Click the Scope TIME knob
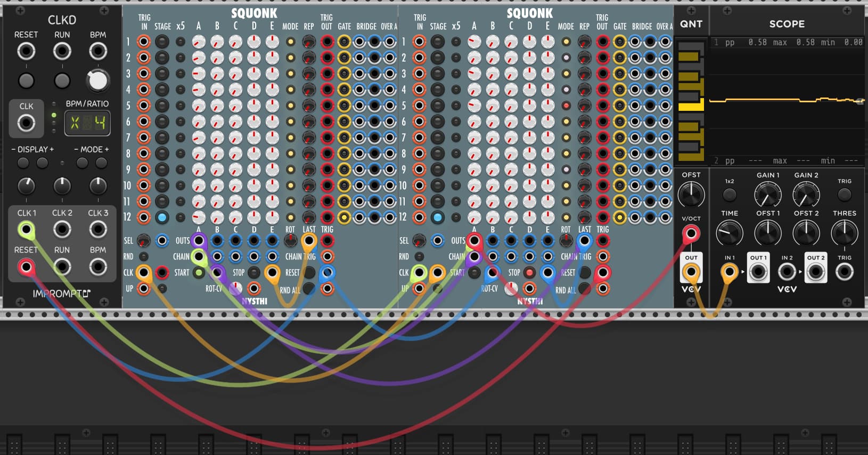Image resolution: width=868 pixels, height=455 pixels. 730,233
